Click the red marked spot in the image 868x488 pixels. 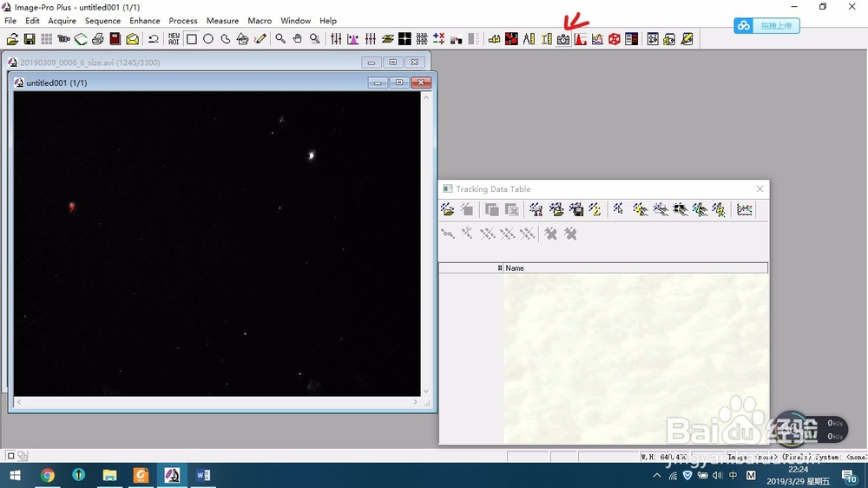click(71, 207)
